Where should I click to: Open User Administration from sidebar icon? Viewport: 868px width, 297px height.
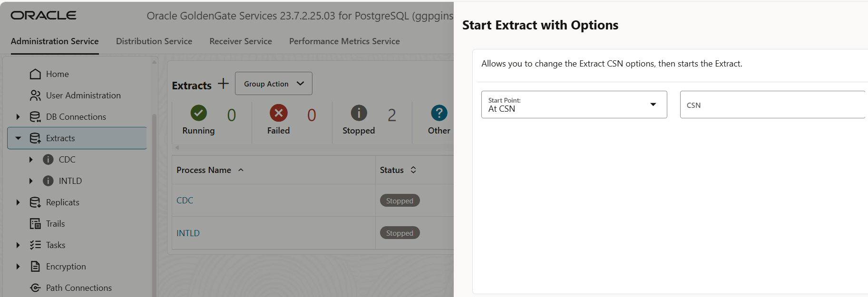(35, 96)
